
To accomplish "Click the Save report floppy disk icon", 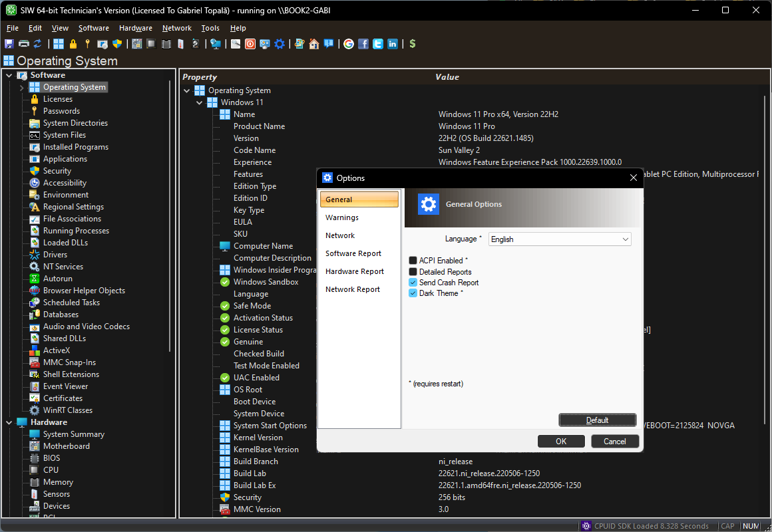I will point(9,44).
